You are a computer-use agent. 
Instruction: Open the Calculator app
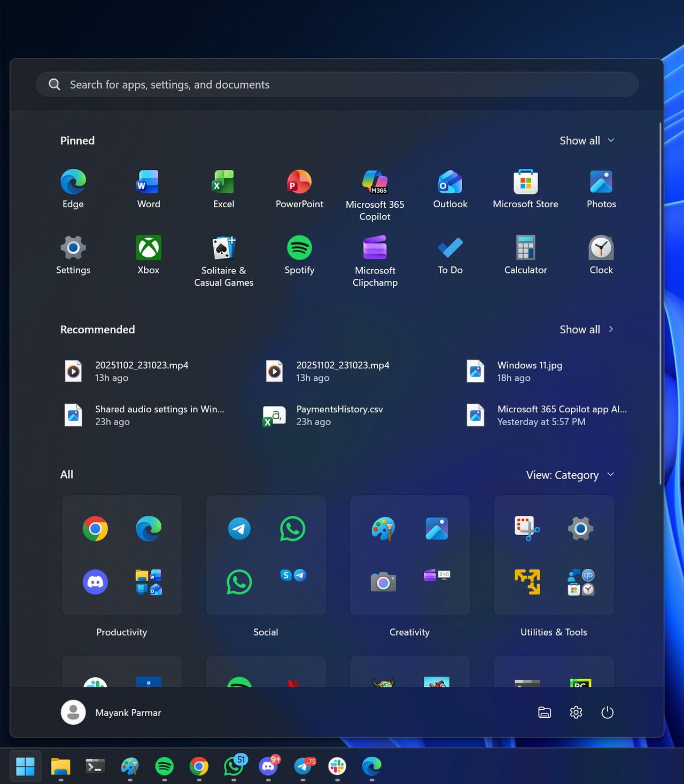point(525,254)
